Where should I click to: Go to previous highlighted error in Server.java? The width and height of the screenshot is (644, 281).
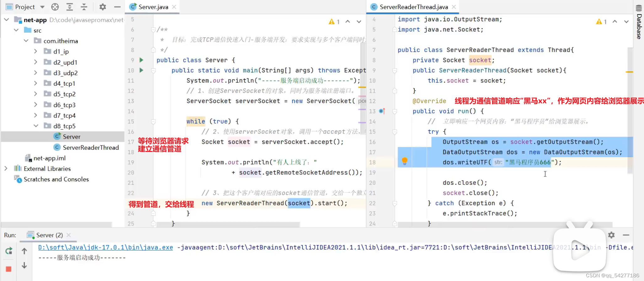(348, 22)
